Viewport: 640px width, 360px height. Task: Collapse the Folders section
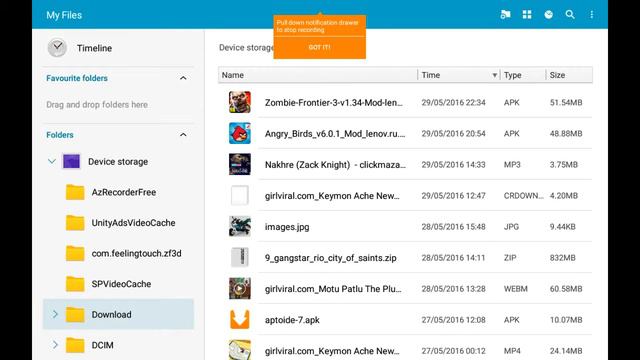click(x=183, y=135)
